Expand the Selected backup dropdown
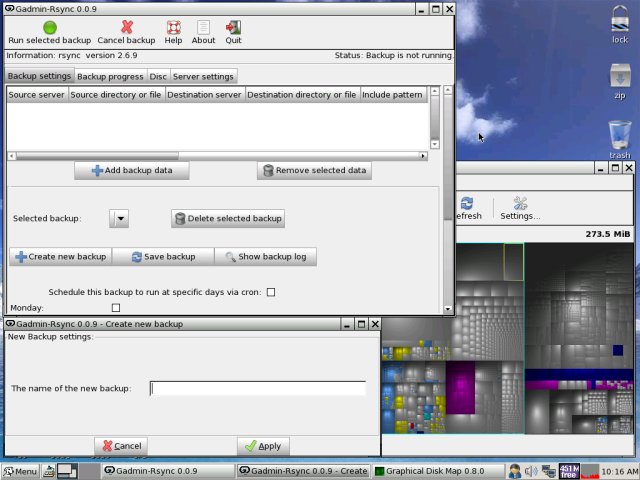Image resolution: width=640 pixels, height=480 pixels. pos(120,218)
